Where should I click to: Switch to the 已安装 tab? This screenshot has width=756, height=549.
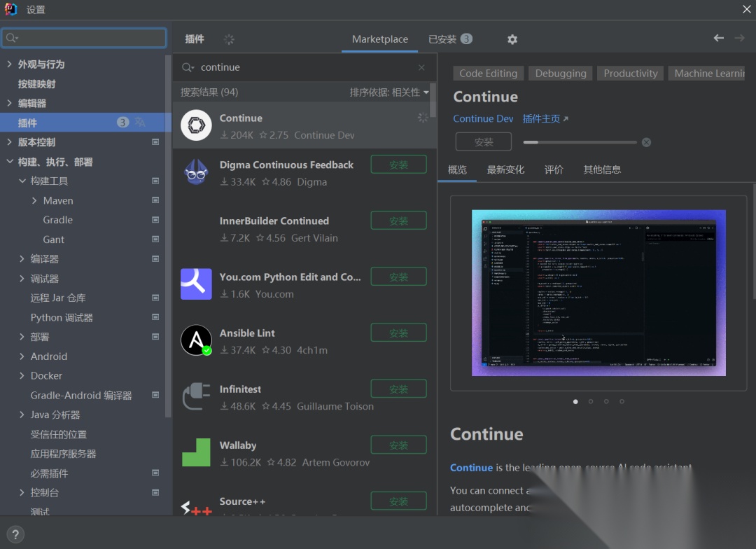click(x=450, y=39)
